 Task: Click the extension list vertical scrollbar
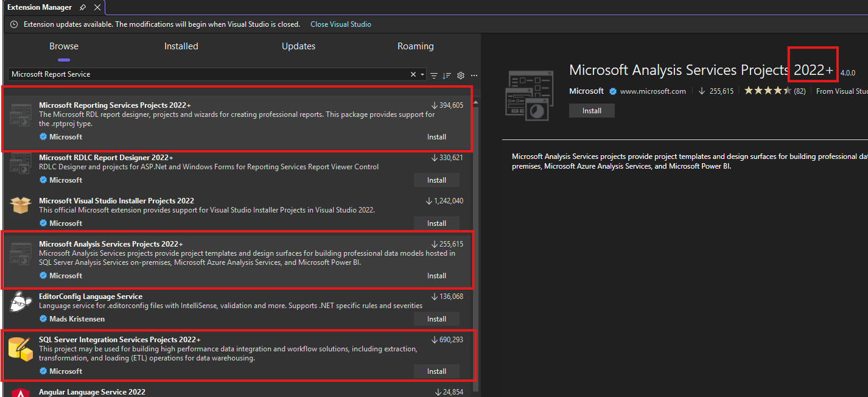(477, 244)
